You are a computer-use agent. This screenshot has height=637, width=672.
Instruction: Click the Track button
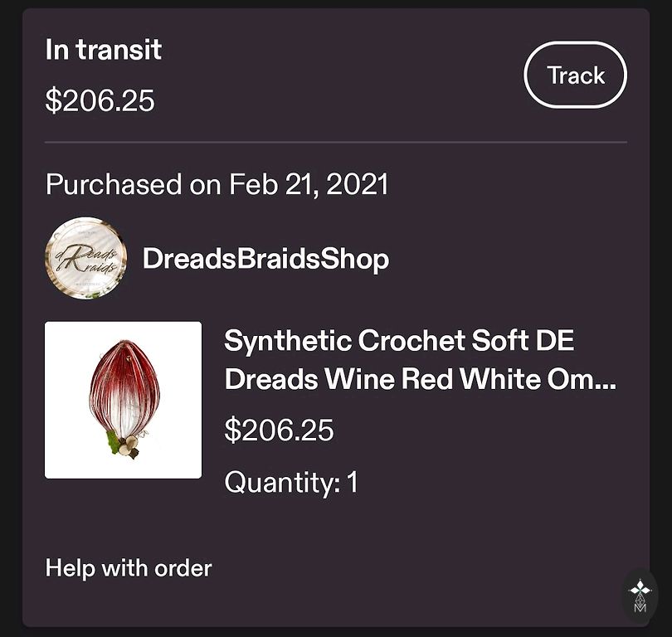[x=575, y=75]
